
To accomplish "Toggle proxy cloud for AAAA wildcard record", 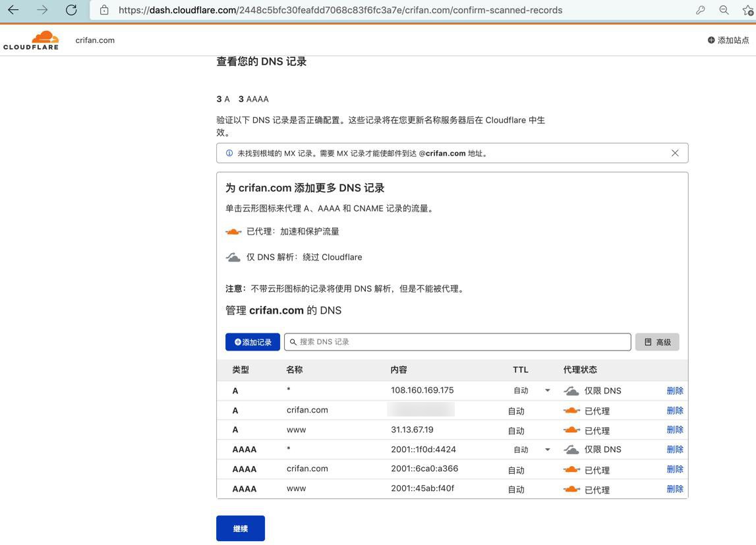I will click(x=571, y=449).
